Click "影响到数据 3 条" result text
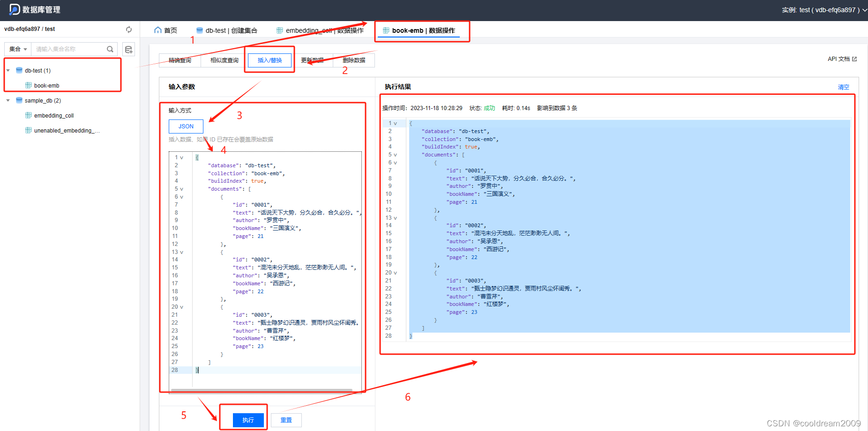The width and height of the screenshot is (868, 431). pyautogui.click(x=557, y=108)
